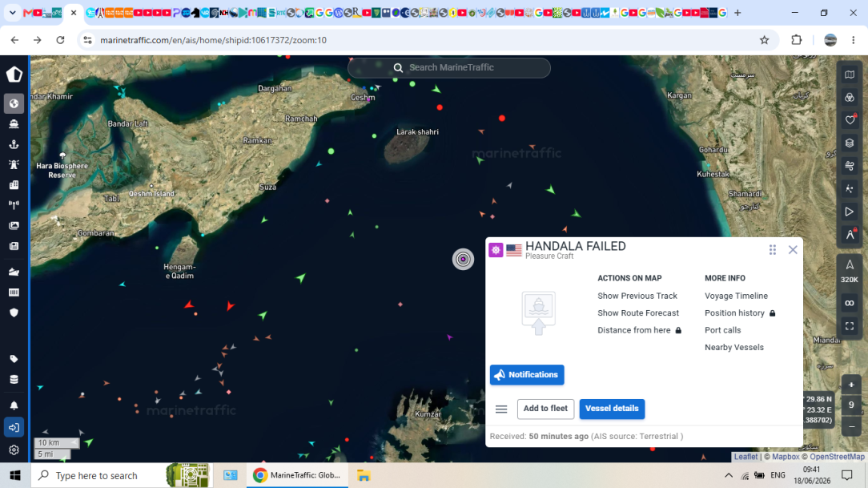The image size is (868, 488).
Task: Click the Search MarineTraffic field
Action: pyautogui.click(x=449, y=67)
